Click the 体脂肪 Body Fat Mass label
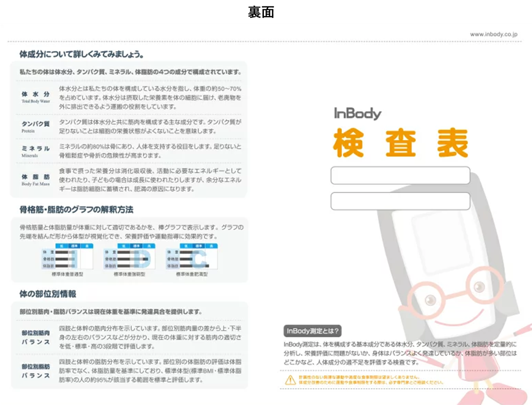Viewport: 532px width, 405px height. (x=35, y=180)
